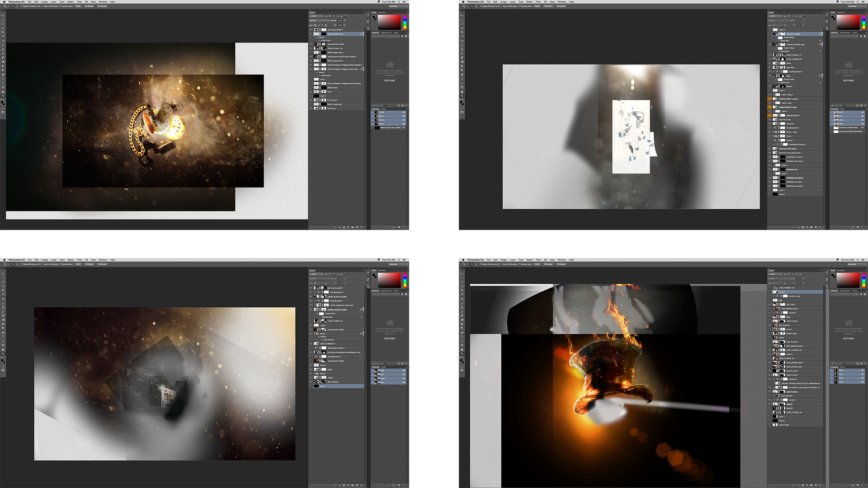Open Filter menu in pocket watch window
868x488 pixels.
(x=79, y=2)
